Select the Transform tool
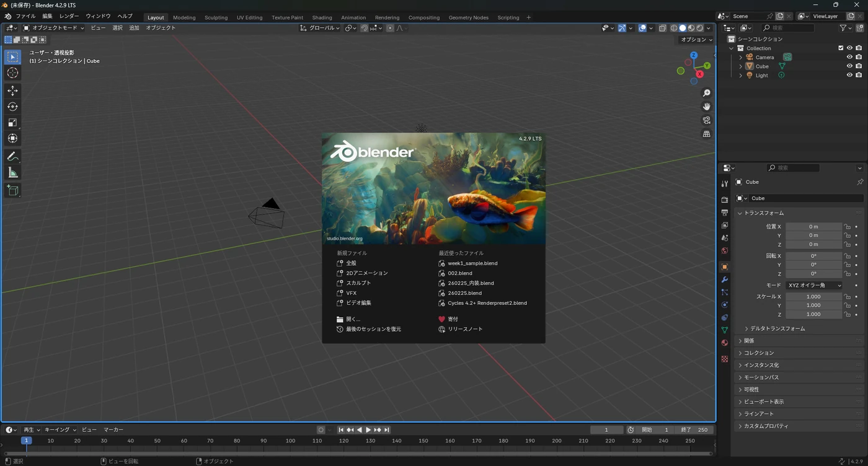This screenshot has height=466, width=868. click(x=12, y=138)
